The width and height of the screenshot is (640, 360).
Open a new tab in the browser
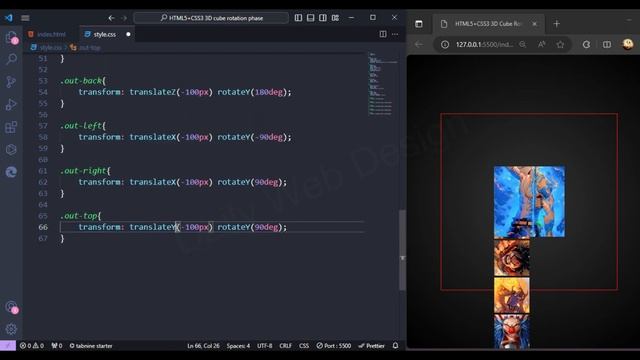tap(557, 24)
